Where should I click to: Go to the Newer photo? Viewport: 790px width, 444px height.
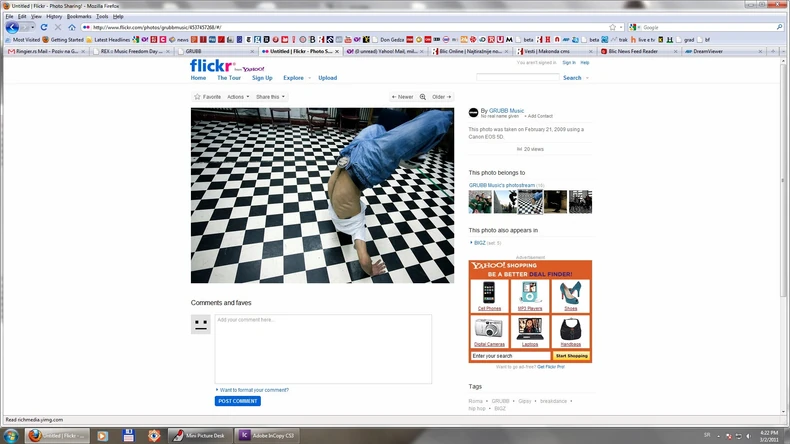tap(402, 97)
